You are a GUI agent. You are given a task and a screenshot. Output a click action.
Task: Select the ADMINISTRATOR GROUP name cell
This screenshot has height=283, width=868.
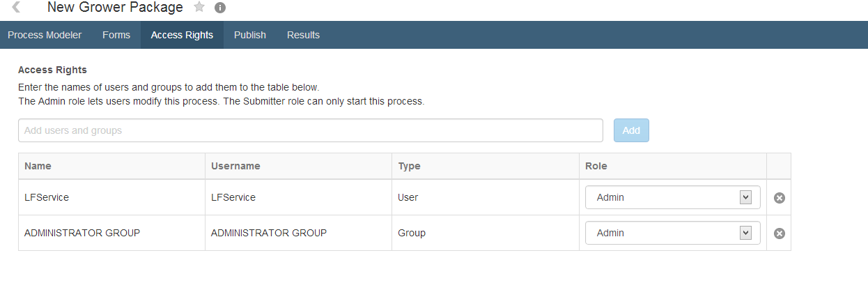point(82,233)
